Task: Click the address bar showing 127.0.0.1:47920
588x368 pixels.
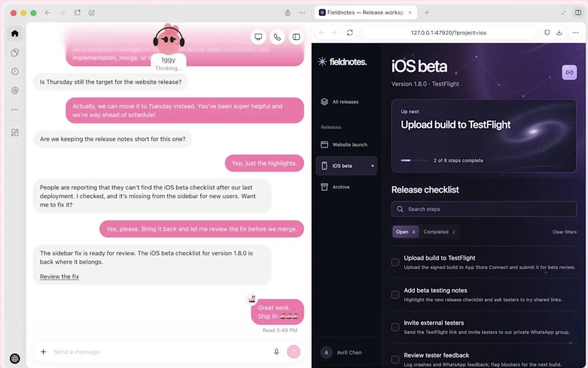Action: point(449,33)
